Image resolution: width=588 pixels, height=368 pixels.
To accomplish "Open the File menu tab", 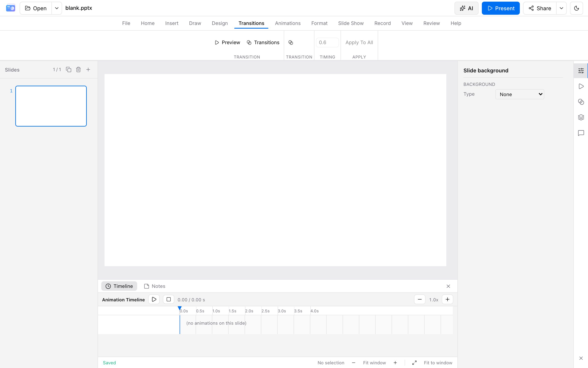I will (x=126, y=23).
